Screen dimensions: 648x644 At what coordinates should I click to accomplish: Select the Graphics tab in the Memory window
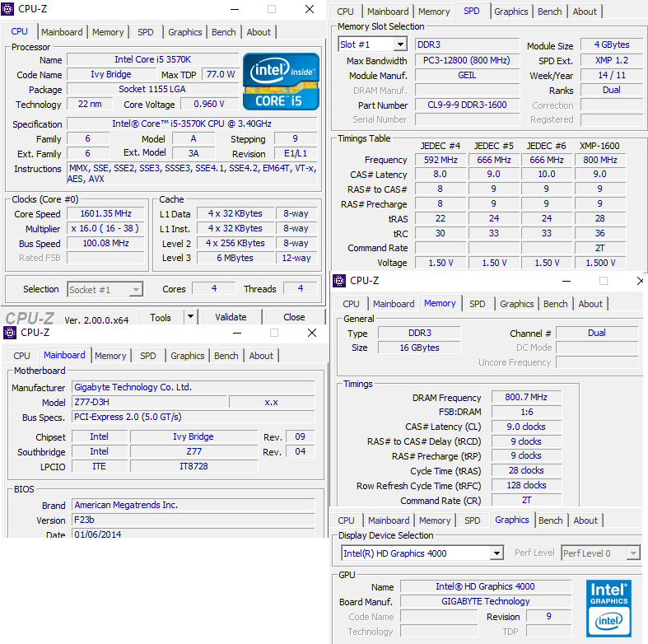(516, 304)
